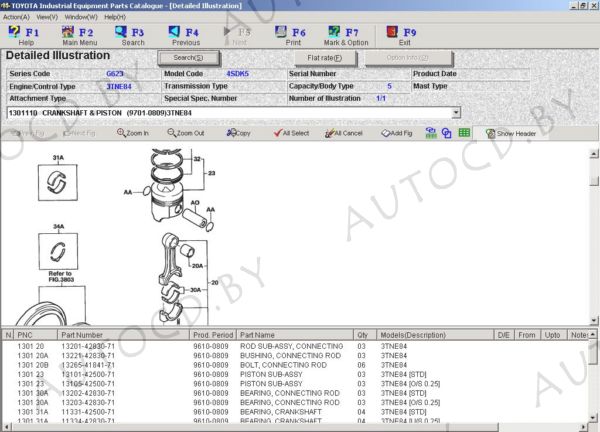
Task: Select the 31A bearing thumbnail in illustration
Action: (x=58, y=183)
